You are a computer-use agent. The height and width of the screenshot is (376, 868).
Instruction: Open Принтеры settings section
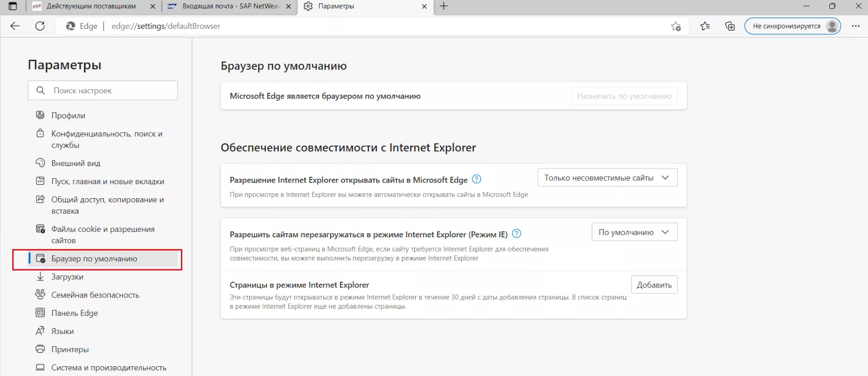(103, 349)
